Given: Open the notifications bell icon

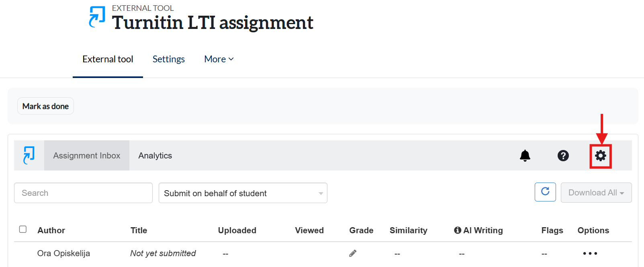Looking at the screenshot, I should (x=525, y=156).
